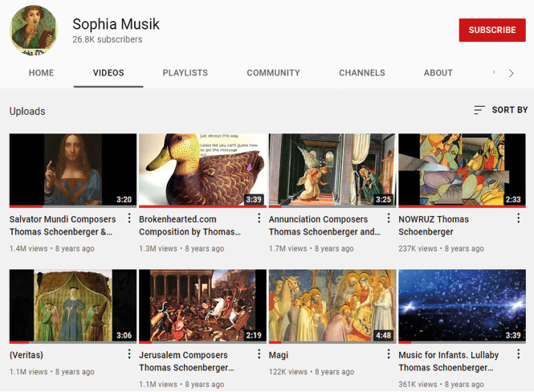Click 1.7M views under Annunciation Composers
534x392 pixels.
288,249
